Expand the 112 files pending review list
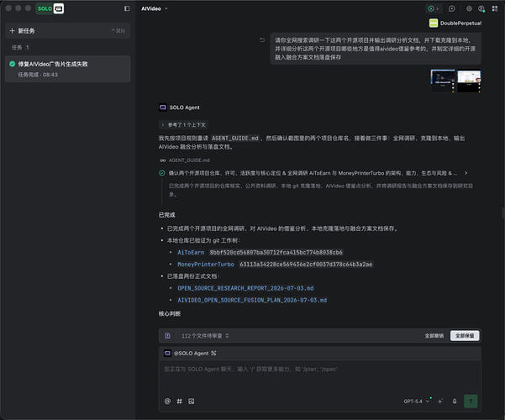505x420 pixels. 205,336
